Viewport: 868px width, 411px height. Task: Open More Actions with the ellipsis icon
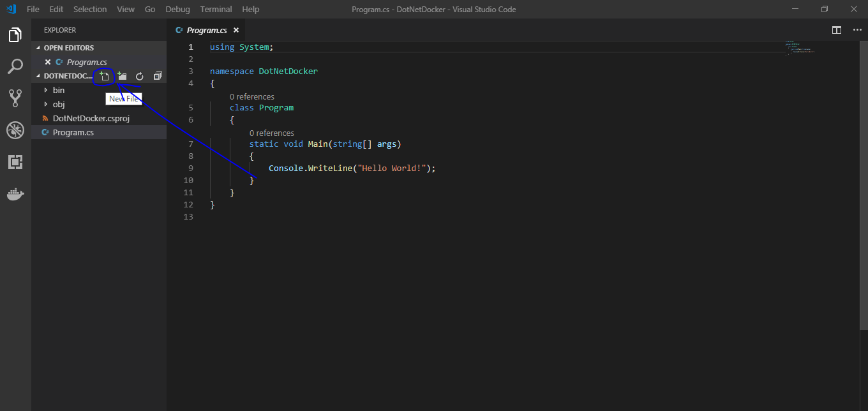[x=857, y=30]
